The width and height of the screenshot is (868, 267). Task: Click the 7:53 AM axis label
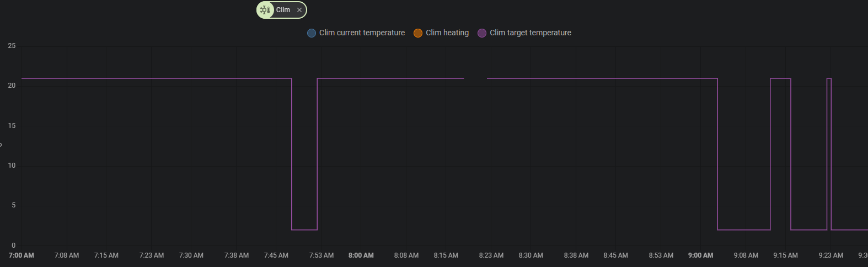[322, 255]
